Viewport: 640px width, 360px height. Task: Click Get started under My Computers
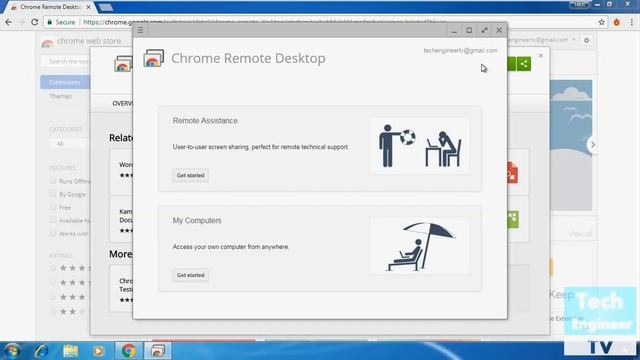click(190, 275)
